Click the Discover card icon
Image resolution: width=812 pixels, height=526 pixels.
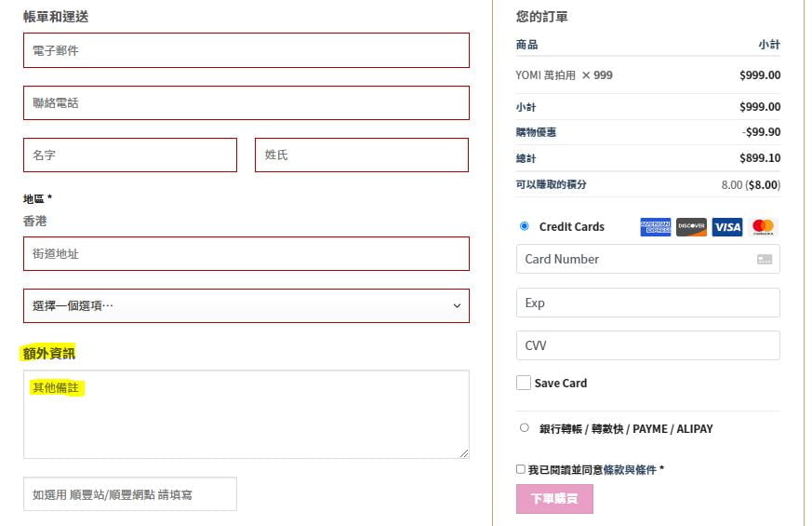[691, 227]
